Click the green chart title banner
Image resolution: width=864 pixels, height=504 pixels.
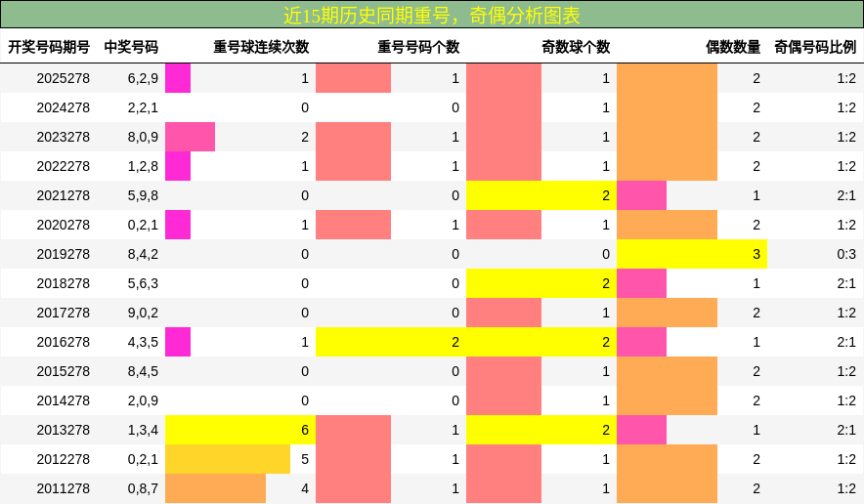click(x=432, y=15)
